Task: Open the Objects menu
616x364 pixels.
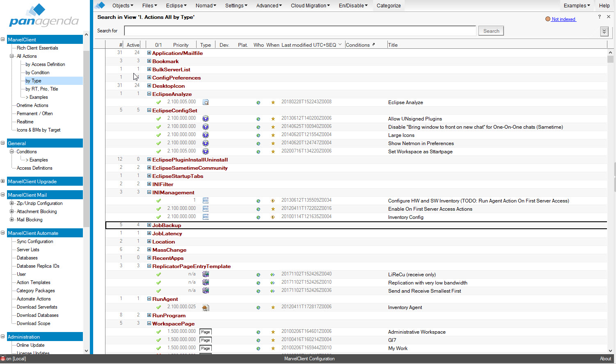Action: [123, 5]
